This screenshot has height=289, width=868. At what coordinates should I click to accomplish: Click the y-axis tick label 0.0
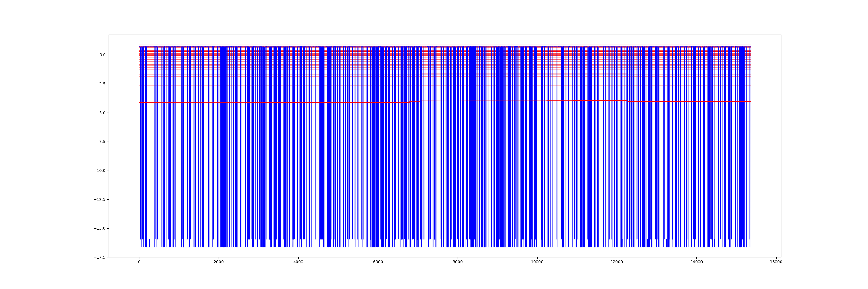pyautogui.click(x=102, y=55)
